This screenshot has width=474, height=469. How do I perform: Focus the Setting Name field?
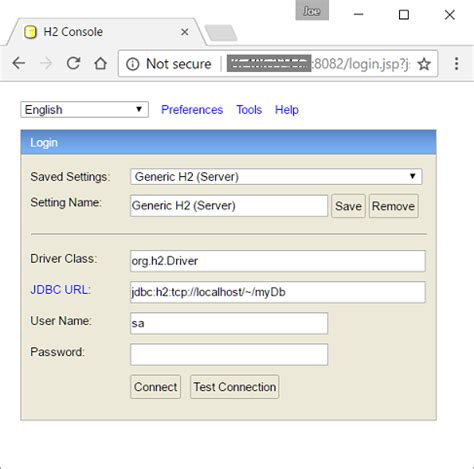229,206
